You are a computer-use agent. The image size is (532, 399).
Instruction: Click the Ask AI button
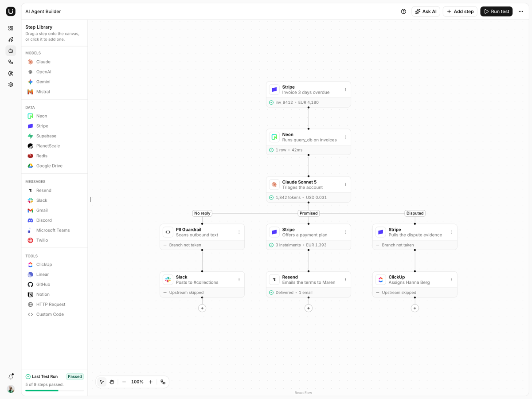[x=426, y=12]
